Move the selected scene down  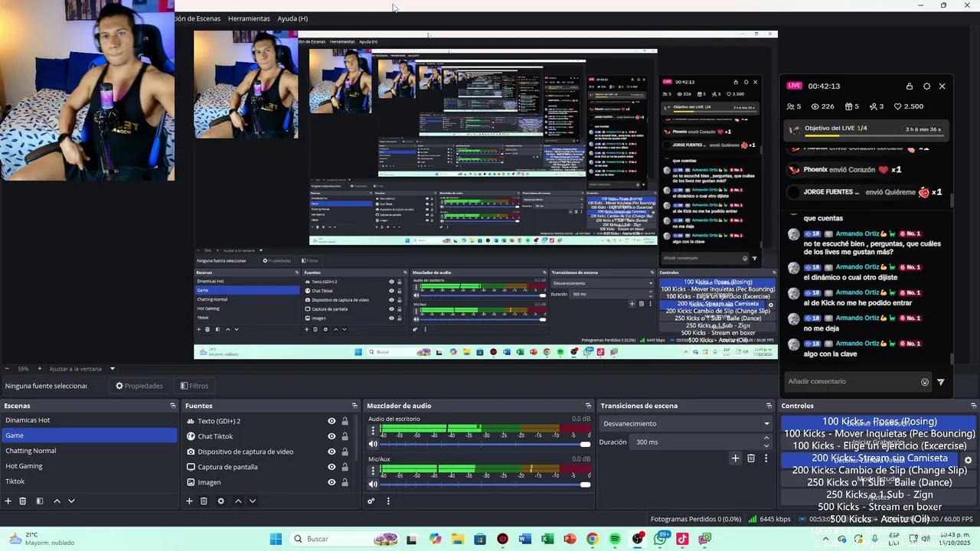click(71, 501)
